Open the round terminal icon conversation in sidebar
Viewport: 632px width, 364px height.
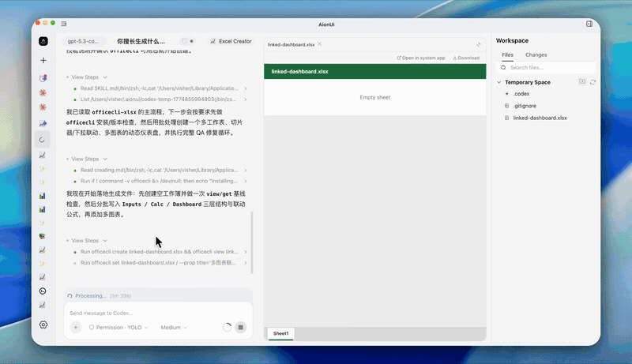(43, 291)
